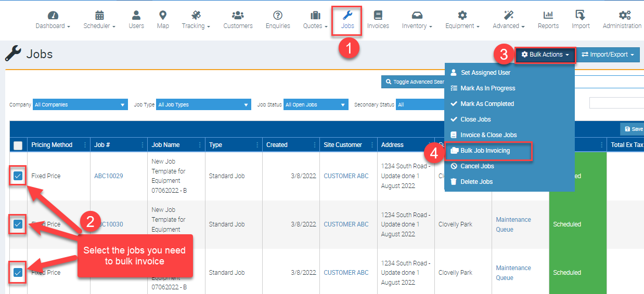Image resolution: width=644 pixels, height=294 pixels.
Task: Open the Job Status filter dropdown
Action: pos(316,104)
